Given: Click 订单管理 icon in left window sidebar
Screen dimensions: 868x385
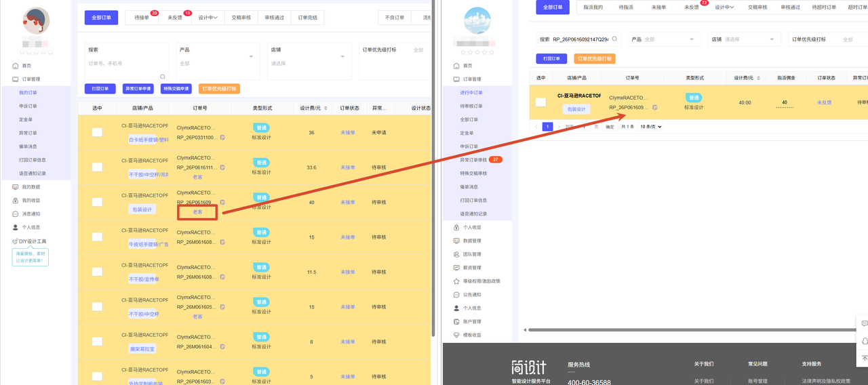Looking at the screenshot, I should click(x=16, y=79).
